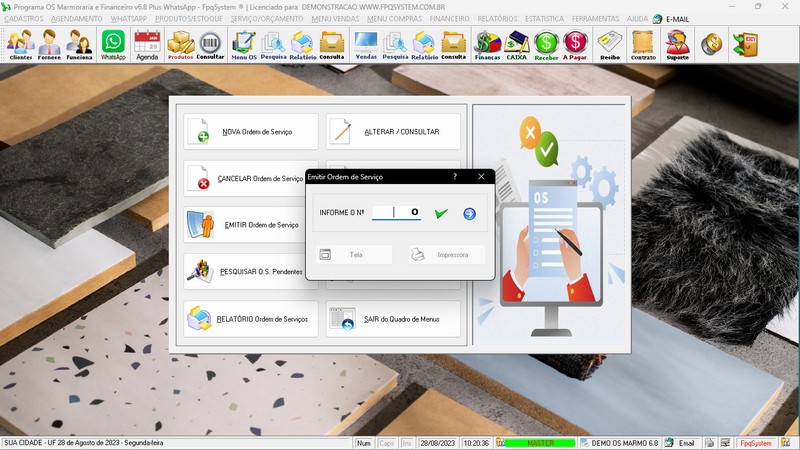Open the A Pagar red dollar icon
Viewport: 800px width, 450px height.
click(575, 45)
